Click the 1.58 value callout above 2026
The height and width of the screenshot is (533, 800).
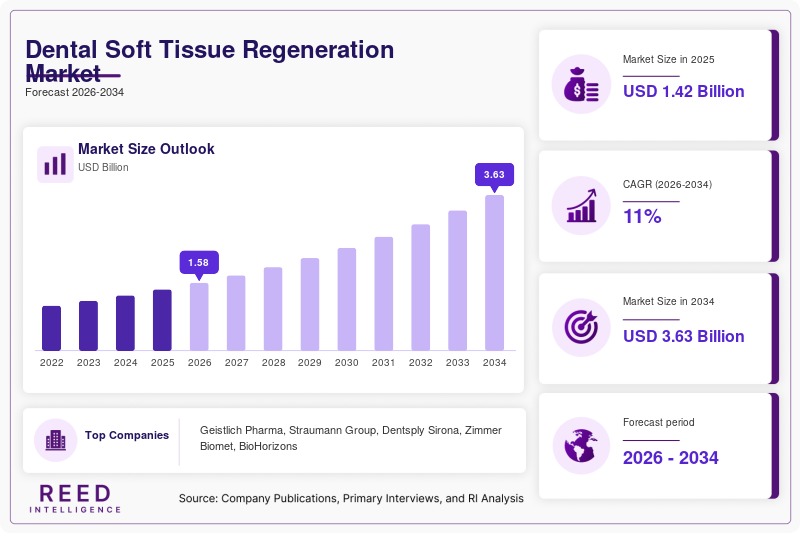click(x=199, y=263)
